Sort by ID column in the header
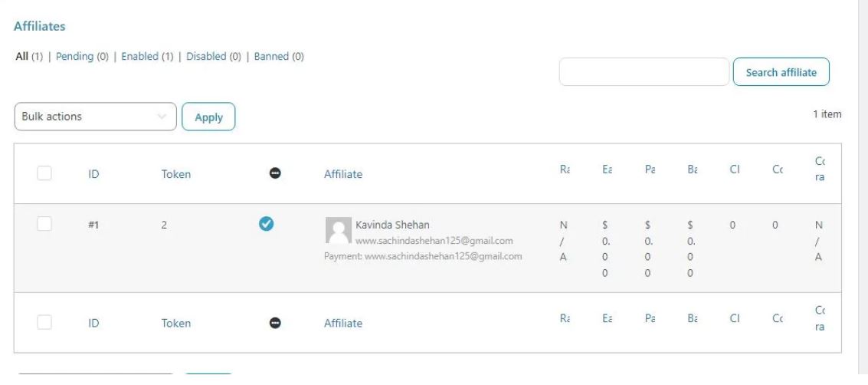868x385 pixels. 93,174
